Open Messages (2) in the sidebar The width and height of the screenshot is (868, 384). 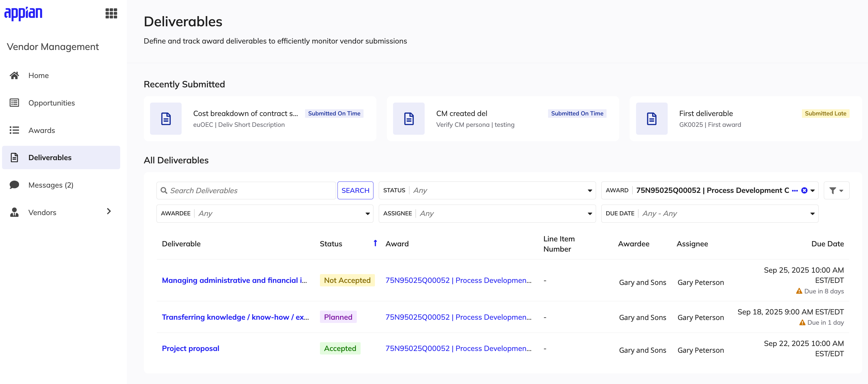coord(61,185)
